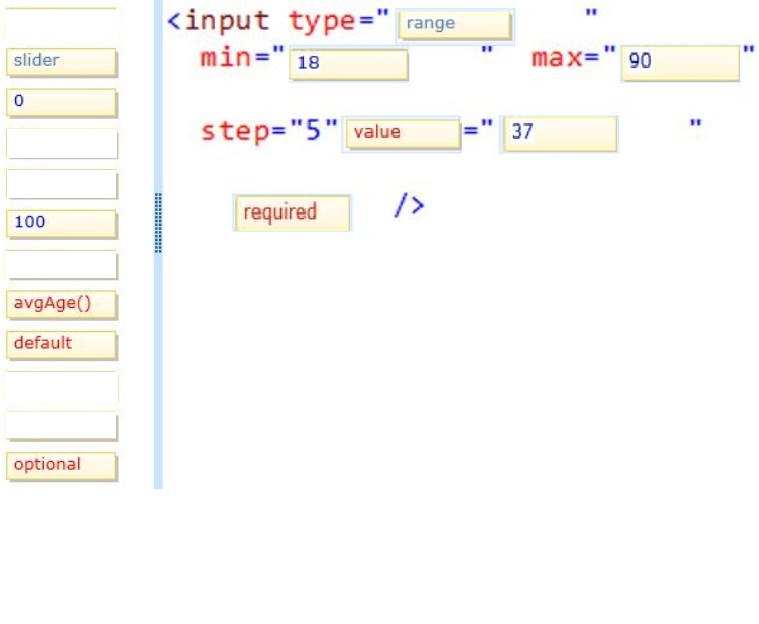Click the 'max=' attribute text

coord(565,58)
